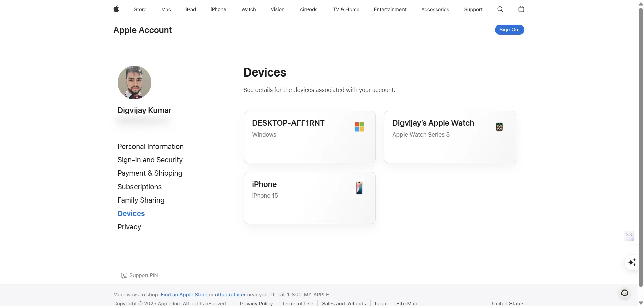The height and width of the screenshot is (306, 644).
Task: Click the Windows logo on DESKTOP-AFF1RNT card
Action: click(359, 126)
